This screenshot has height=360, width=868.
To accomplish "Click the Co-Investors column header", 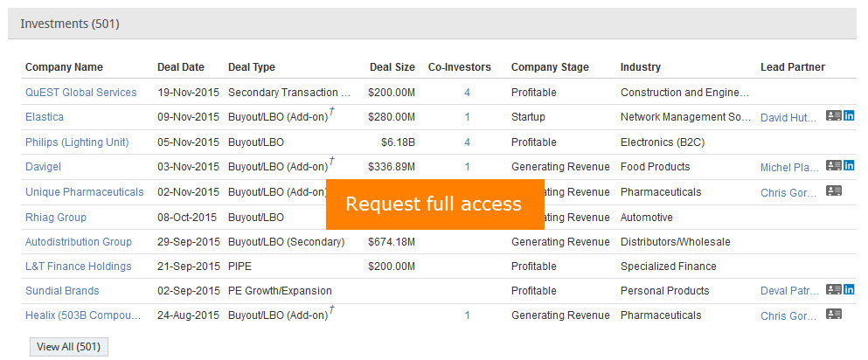I will (x=460, y=67).
